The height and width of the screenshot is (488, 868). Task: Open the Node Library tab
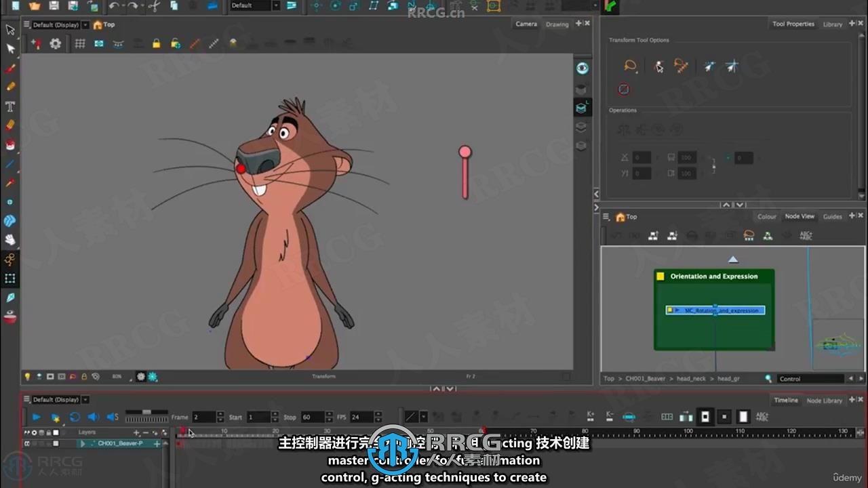tap(824, 401)
